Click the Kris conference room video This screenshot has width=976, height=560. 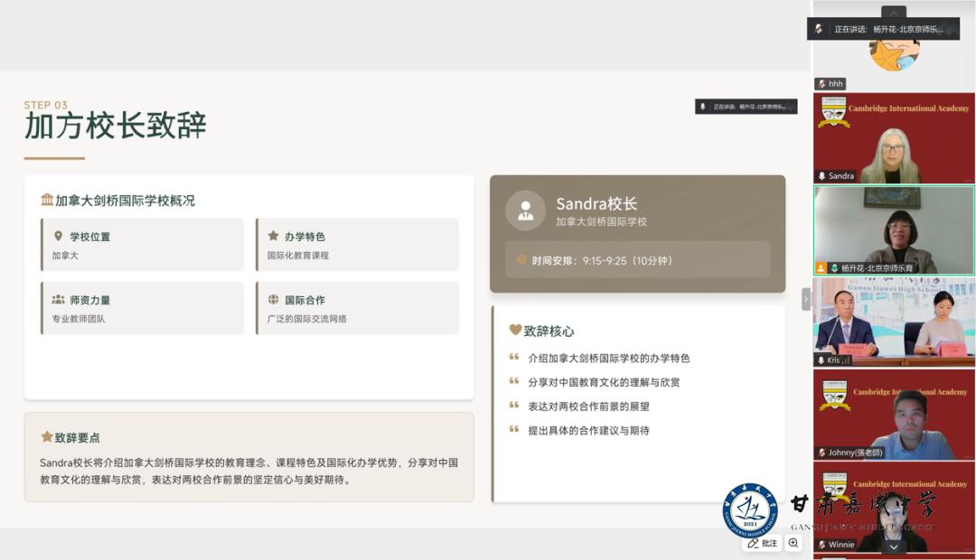(894, 321)
